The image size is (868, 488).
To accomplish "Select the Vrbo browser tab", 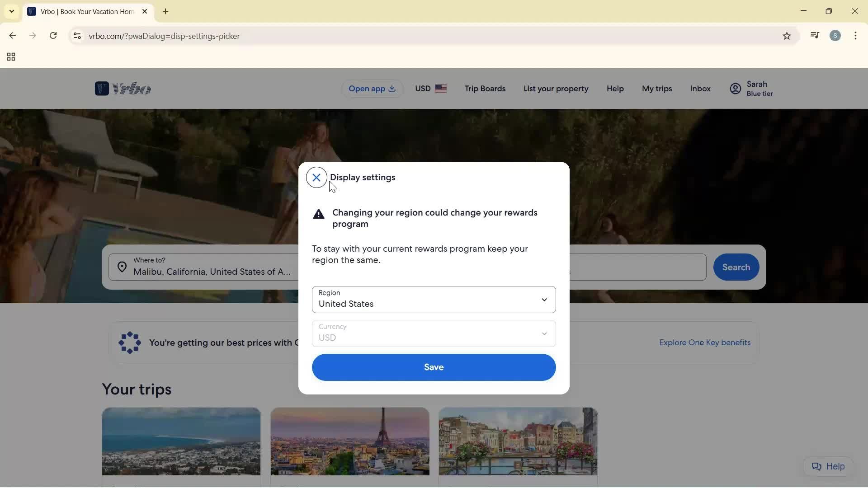I will (x=81, y=11).
